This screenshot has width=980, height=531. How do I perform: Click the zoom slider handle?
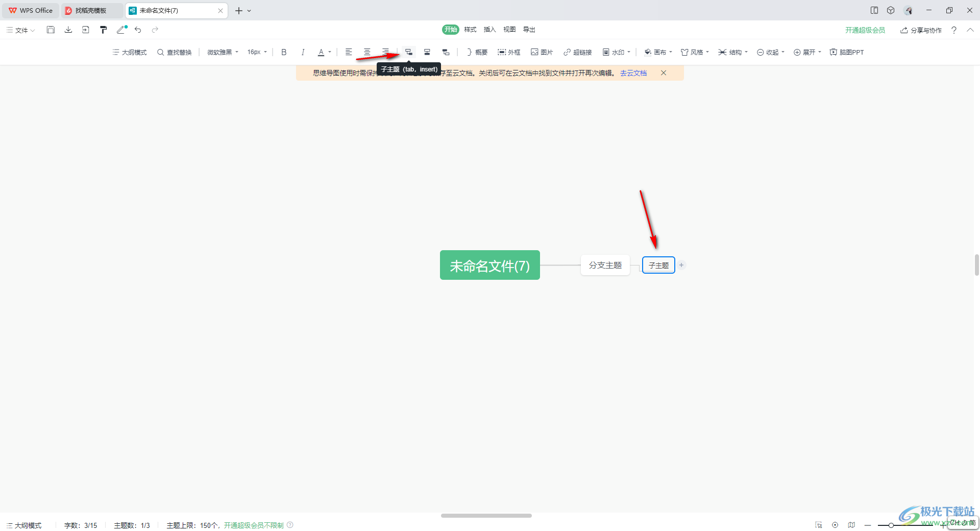coord(891,525)
